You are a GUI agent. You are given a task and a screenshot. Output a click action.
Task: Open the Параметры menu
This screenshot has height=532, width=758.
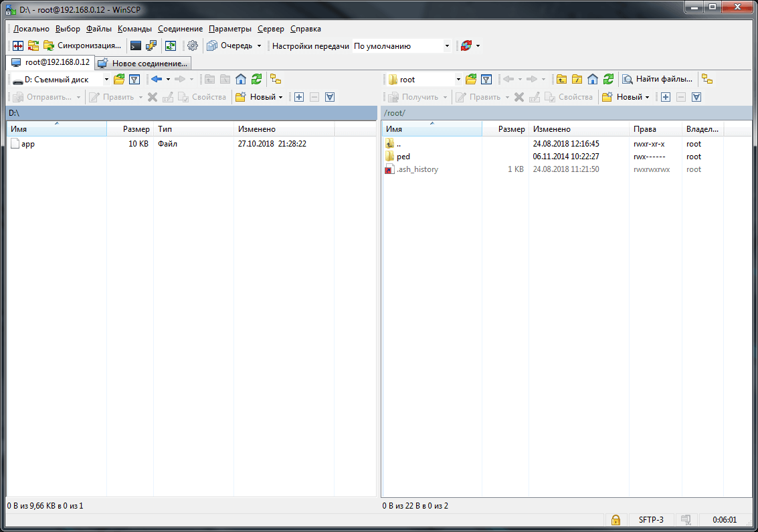coord(230,29)
